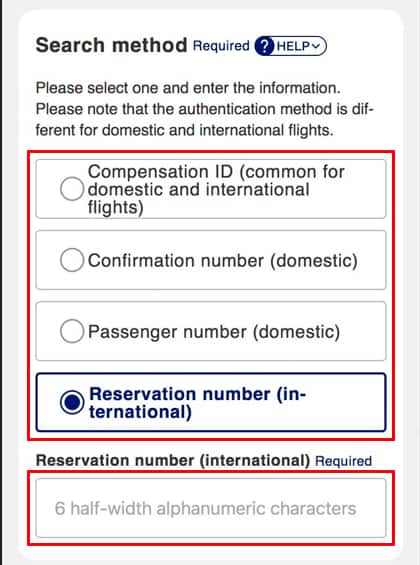Viewport: 420px width, 565px height.
Task: Click the Reservation number (international) field label
Action: click(173, 461)
